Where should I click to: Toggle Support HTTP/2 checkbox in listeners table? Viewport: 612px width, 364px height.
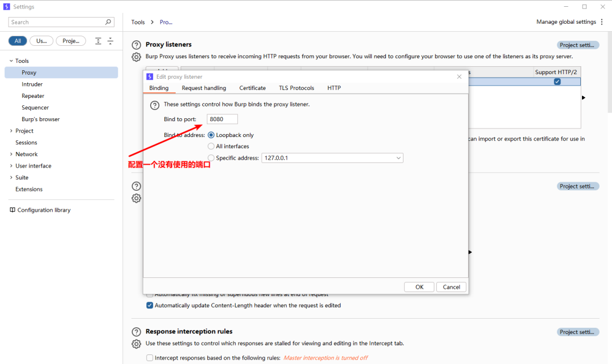558,82
